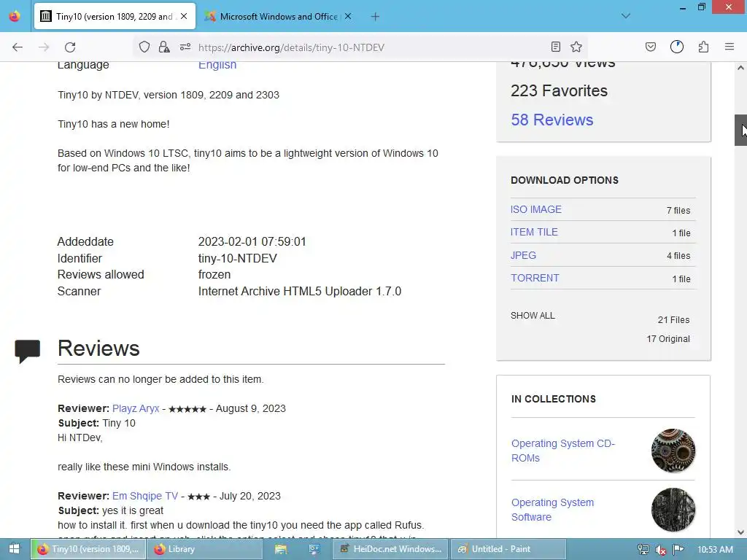Click the Addeddate value 2023-02-01 07:59:01
This screenshot has height=560, width=747.
tap(252, 241)
